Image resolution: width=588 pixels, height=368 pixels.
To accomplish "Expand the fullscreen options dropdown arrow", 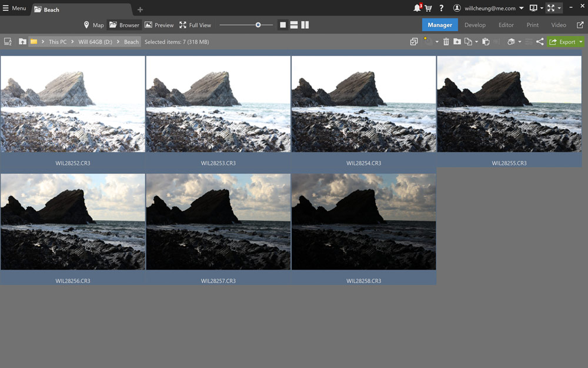I will click(559, 8).
